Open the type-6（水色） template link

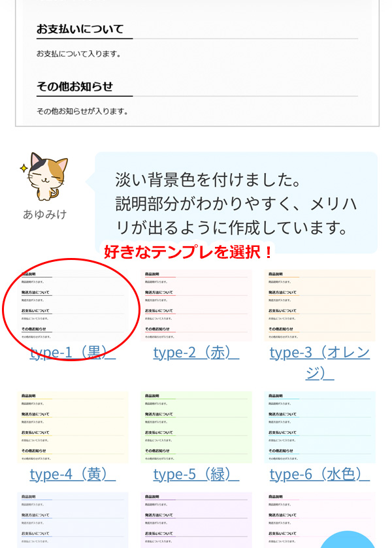click(319, 474)
